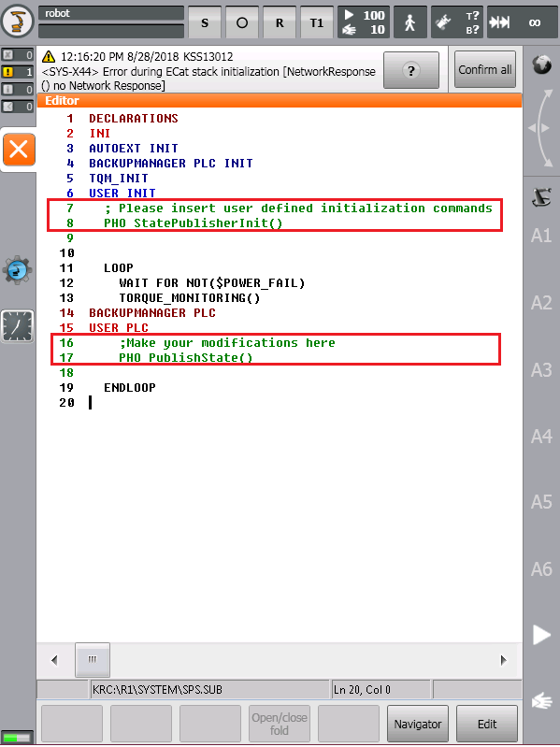The width and height of the screenshot is (560, 747).
Task: Open the Navigator view
Action: pyautogui.click(x=418, y=724)
